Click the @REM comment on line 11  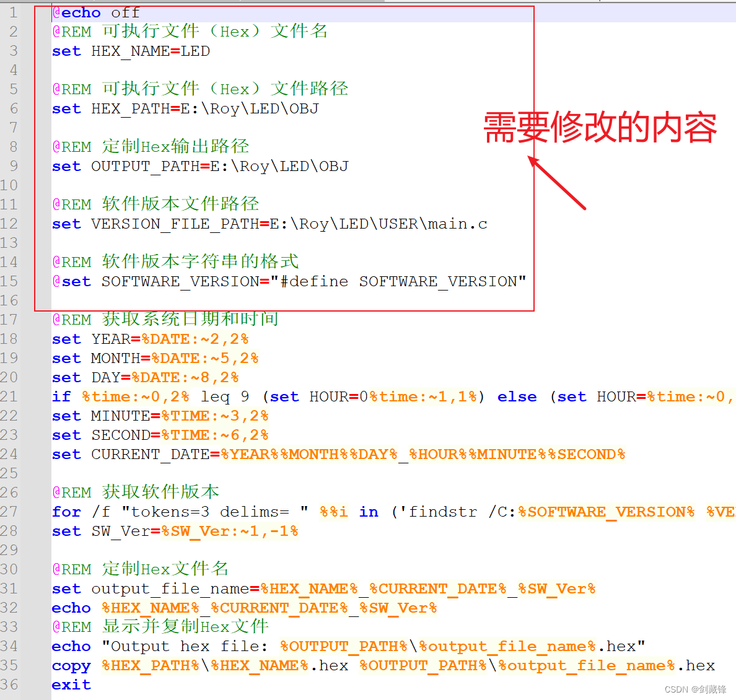point(156,204)
